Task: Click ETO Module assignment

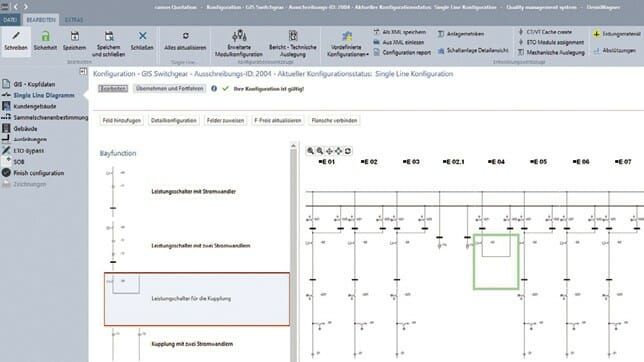Action: point(550,42)
